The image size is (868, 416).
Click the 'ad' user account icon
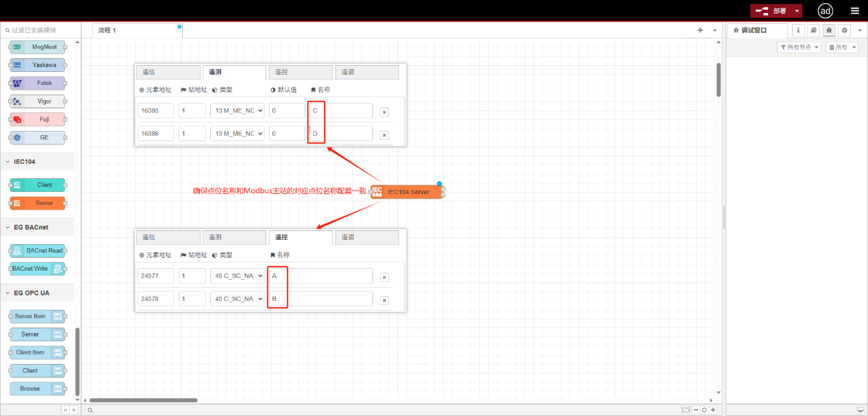826,11
